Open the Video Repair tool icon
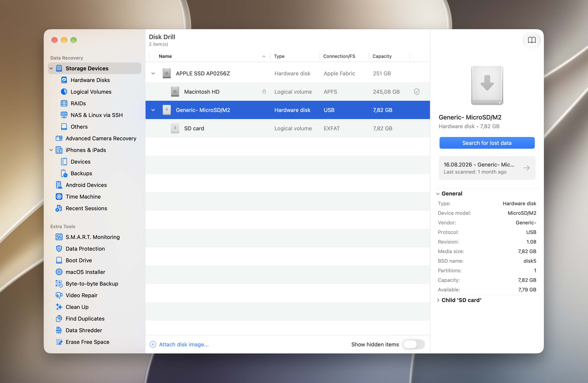Screen dimensions: 588x383 click(59, 295)
